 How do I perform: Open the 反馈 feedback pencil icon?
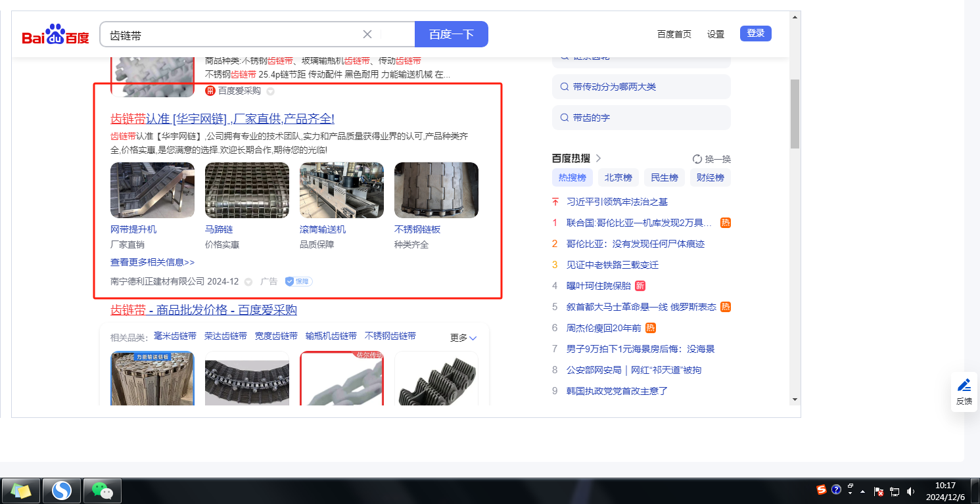(964, 385)
